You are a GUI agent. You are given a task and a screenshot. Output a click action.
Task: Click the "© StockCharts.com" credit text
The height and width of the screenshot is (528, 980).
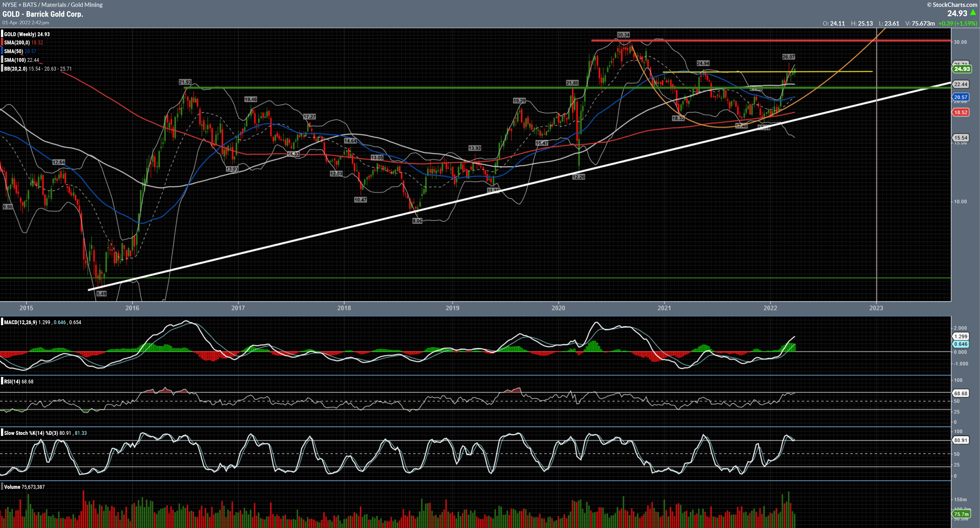click(952, 5)
